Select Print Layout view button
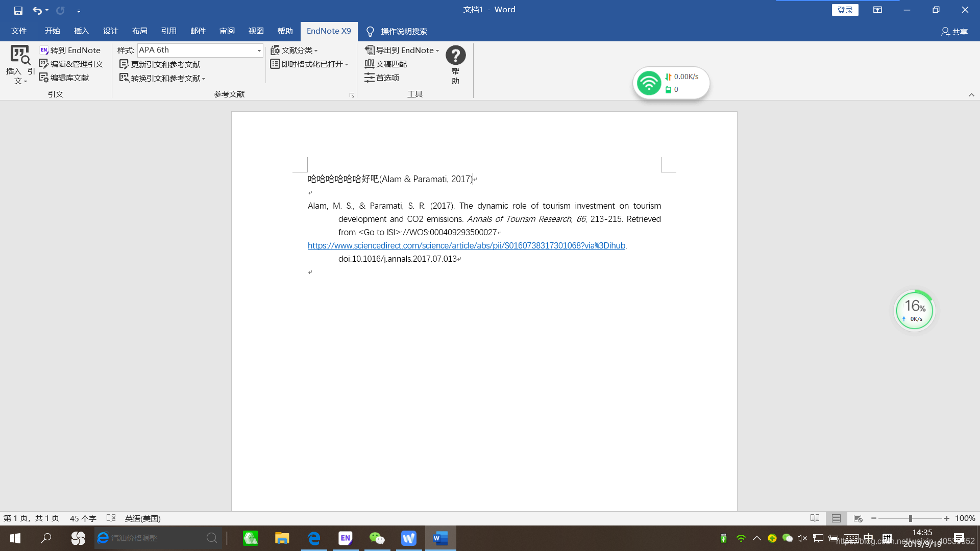 click(x=836, y=518)
